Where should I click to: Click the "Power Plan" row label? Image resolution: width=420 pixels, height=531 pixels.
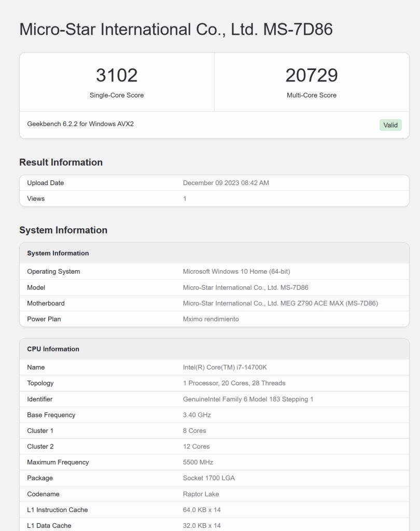tap(44, 319)
